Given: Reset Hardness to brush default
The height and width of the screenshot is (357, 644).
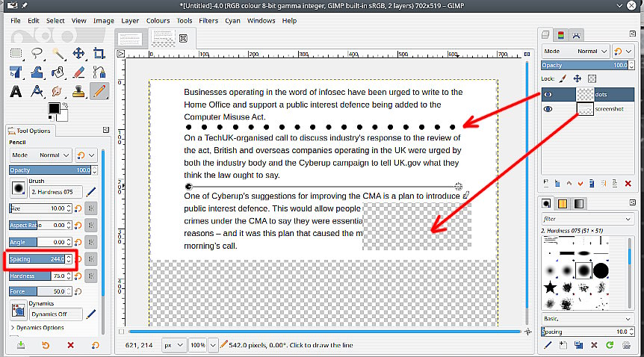Looking at the screenshot, I should point(78,276).
